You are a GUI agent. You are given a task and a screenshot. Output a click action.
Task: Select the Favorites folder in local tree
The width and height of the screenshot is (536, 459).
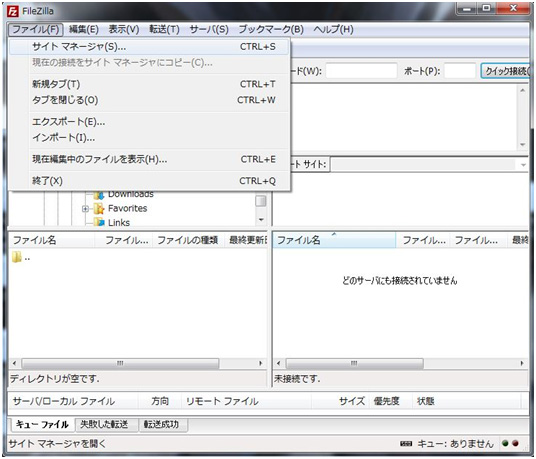point(128,208)
